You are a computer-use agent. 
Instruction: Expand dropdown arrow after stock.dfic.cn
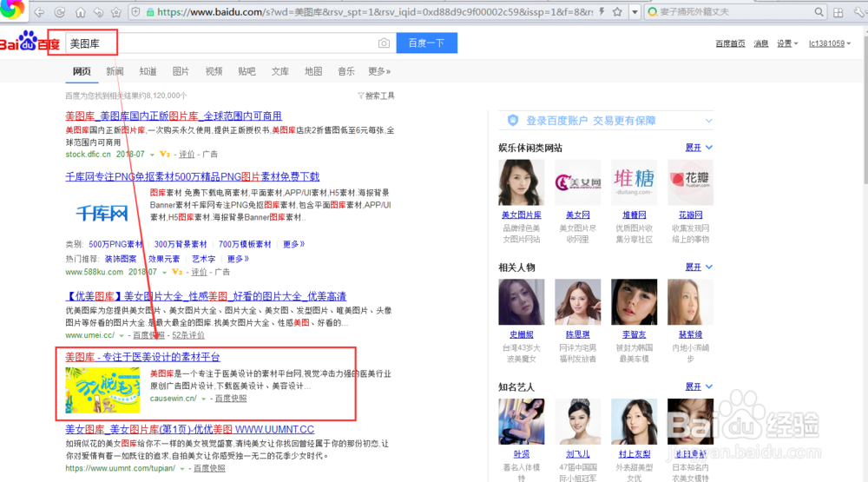[152, 155]
